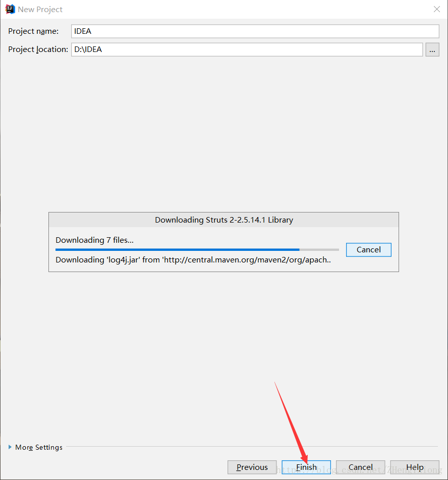This screenshot has height=480, width=448.
Task: Click the 'New Project' window title
Action: click(x=40, y=10)
